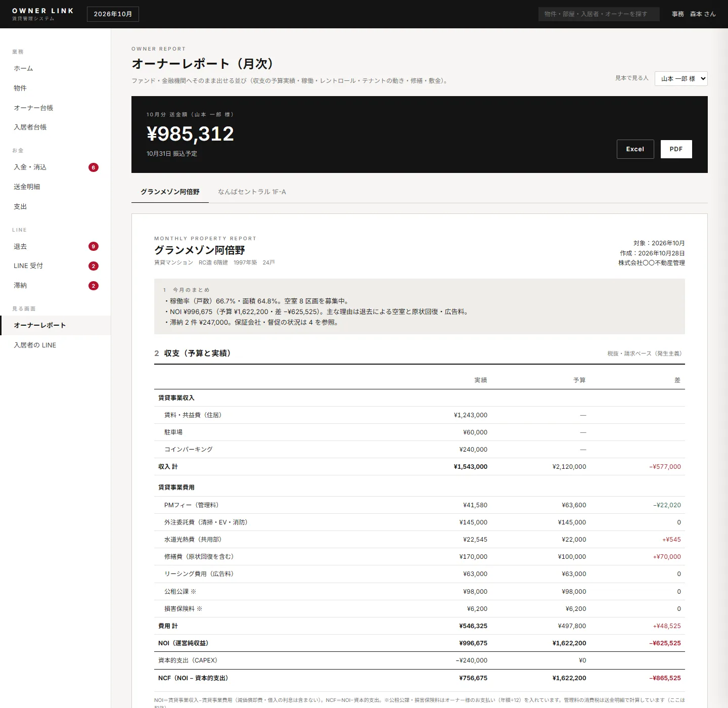Open 送金明細 page
Image resolution: width=728 pixels, height=708 pixels.
tap(56, 187)
